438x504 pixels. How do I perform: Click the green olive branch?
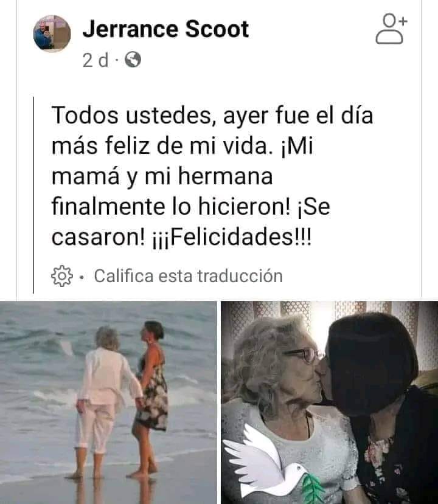313,489
